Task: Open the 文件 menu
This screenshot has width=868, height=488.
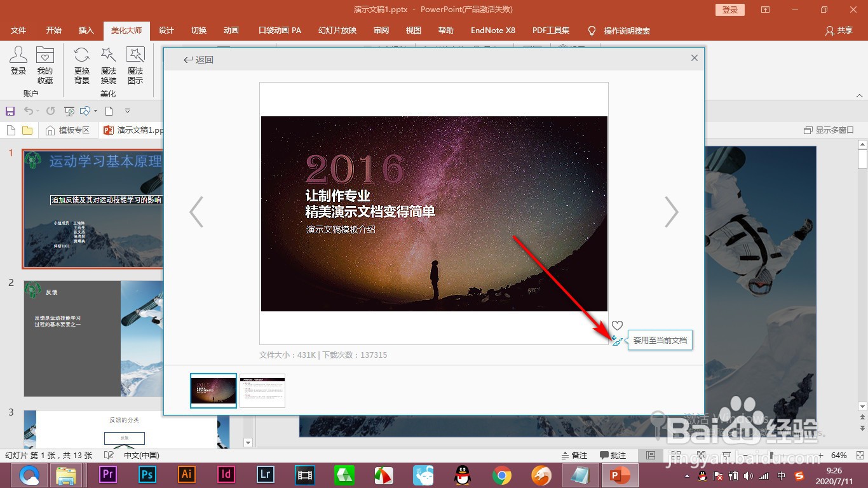Action: pyautogui.click(x=18, y=30)
